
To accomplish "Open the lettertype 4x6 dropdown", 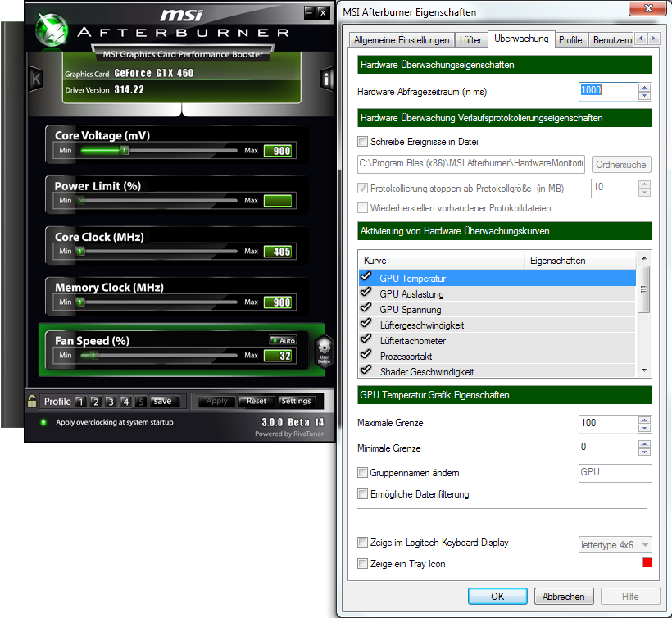I will [x=615, y=545].
